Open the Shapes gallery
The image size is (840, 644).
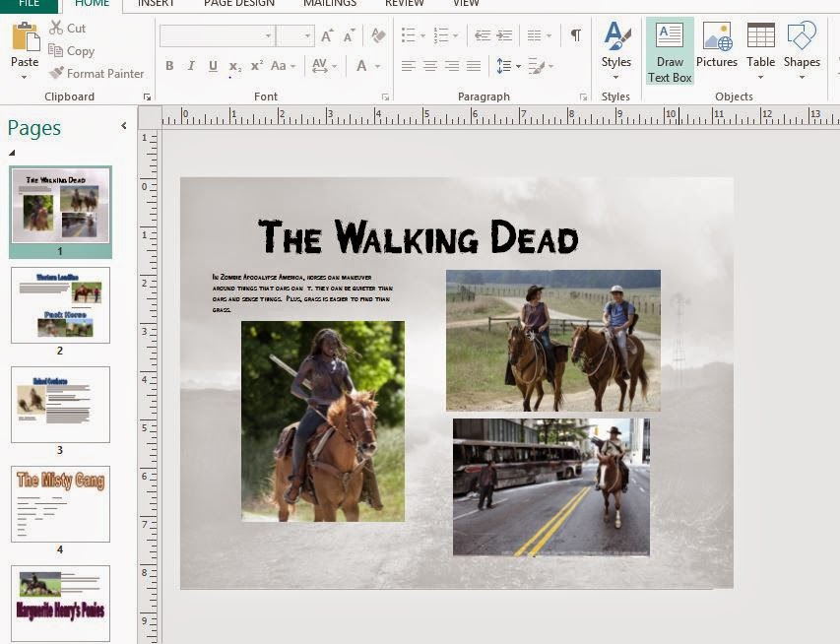pyautogui.click(x=802, y=51)
